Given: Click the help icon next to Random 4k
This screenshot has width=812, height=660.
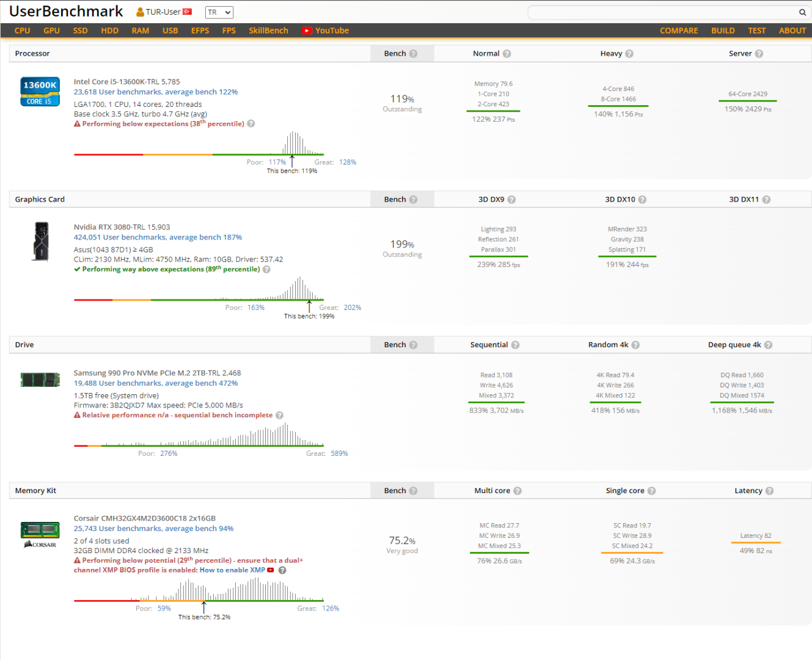Looking at the screenshot, I should pyautogui.click(x=635, y=345).
